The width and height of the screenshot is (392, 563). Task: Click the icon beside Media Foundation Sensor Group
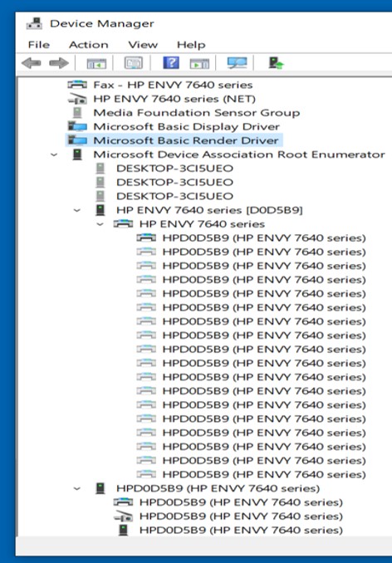pyautogui.click(x=77, y=113)
